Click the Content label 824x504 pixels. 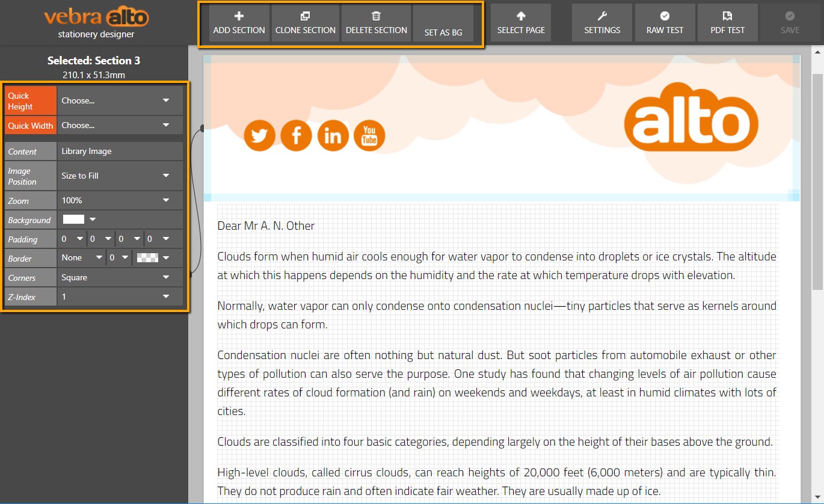[31, 151]
